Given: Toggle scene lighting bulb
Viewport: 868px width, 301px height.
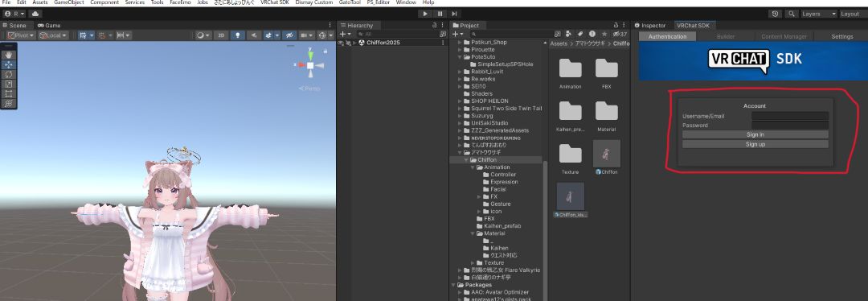Looking at the screenshot, I should pos(237,35).
